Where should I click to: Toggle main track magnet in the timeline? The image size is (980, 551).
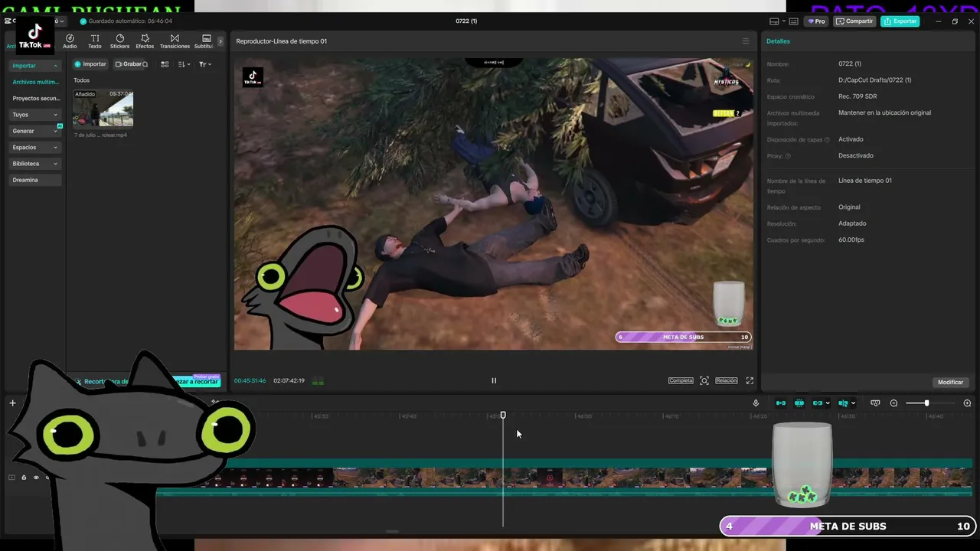coord(781,403)
